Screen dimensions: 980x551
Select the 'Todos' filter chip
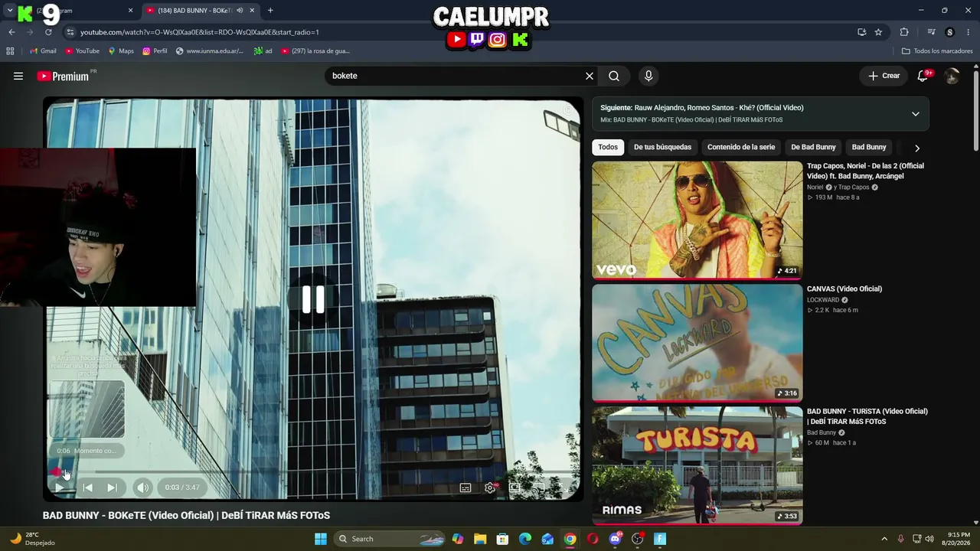(x=608, y=147)
